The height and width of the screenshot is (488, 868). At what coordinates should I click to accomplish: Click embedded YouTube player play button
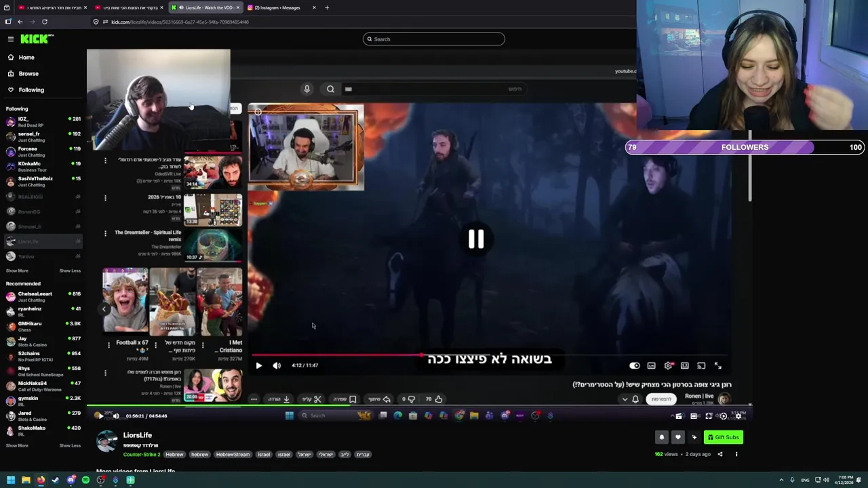point(258,365)
